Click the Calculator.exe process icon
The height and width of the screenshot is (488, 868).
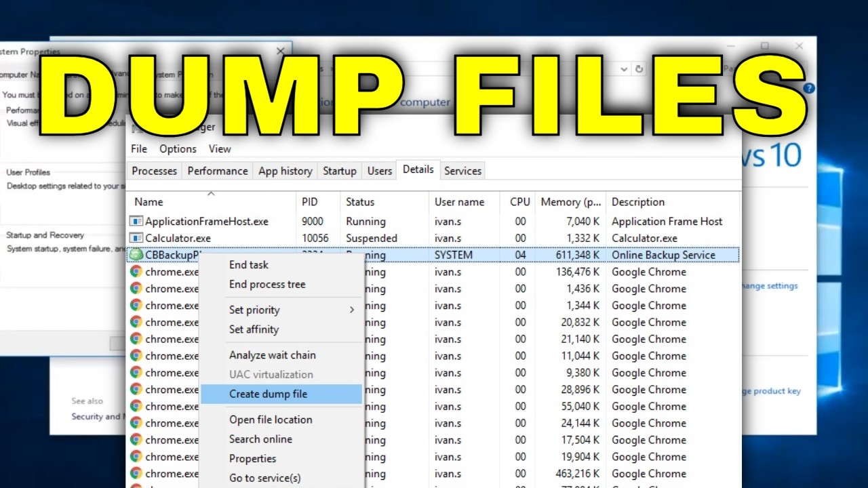click(136, 238)
